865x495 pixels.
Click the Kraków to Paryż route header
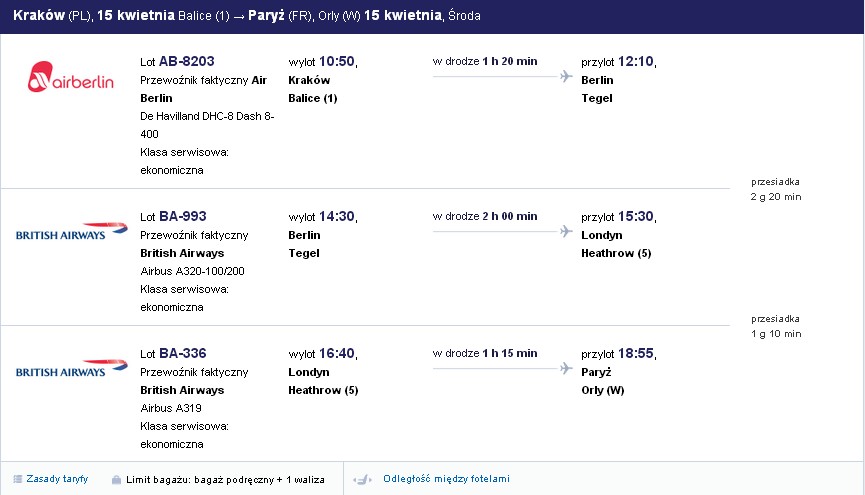coord(247,15)
